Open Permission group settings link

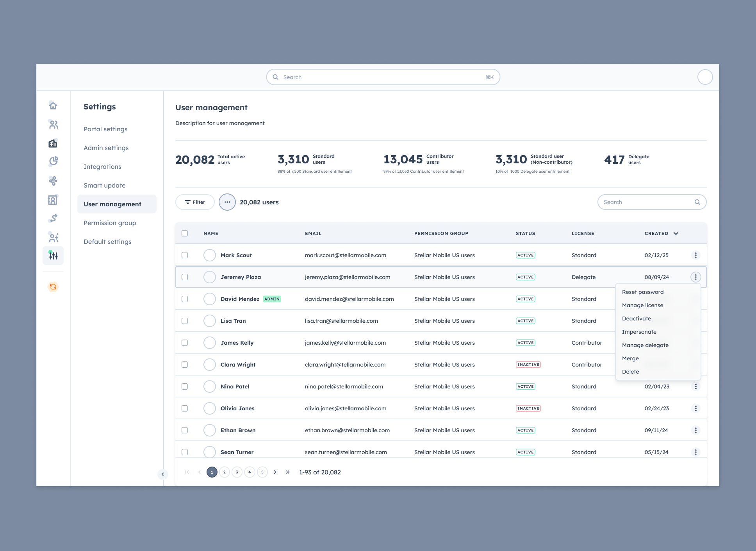[110, 223]
